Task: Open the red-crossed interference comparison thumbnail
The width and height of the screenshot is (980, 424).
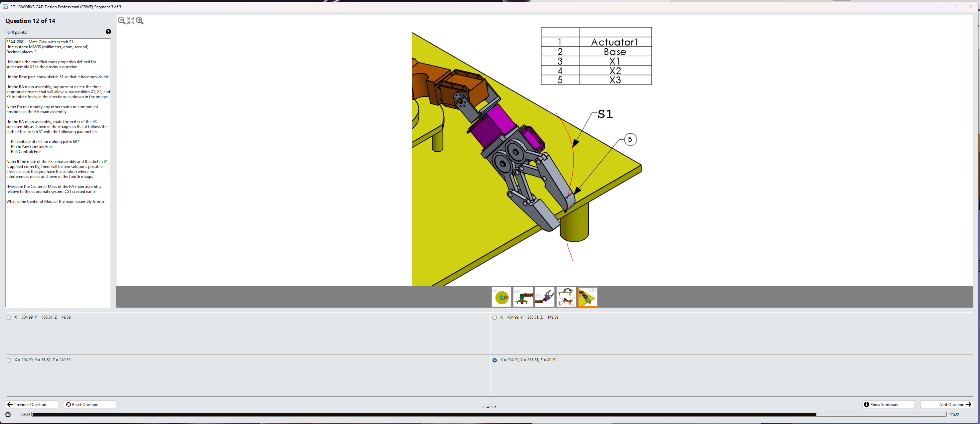Action: tap(566, 297)
